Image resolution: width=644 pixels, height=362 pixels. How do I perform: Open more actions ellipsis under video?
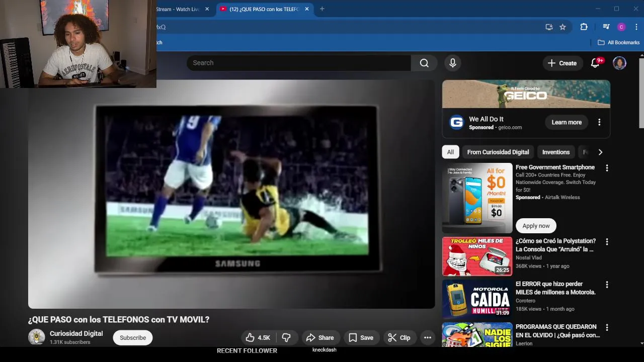click(428, 338)
